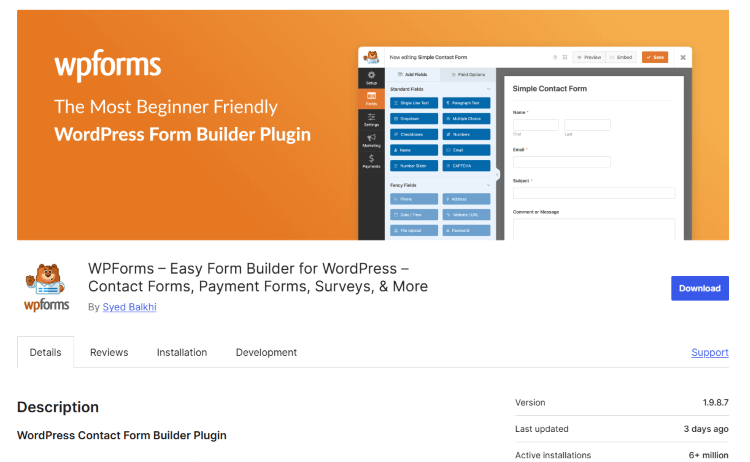
Task: Close the form builder with the X icon
Action: 683,57
